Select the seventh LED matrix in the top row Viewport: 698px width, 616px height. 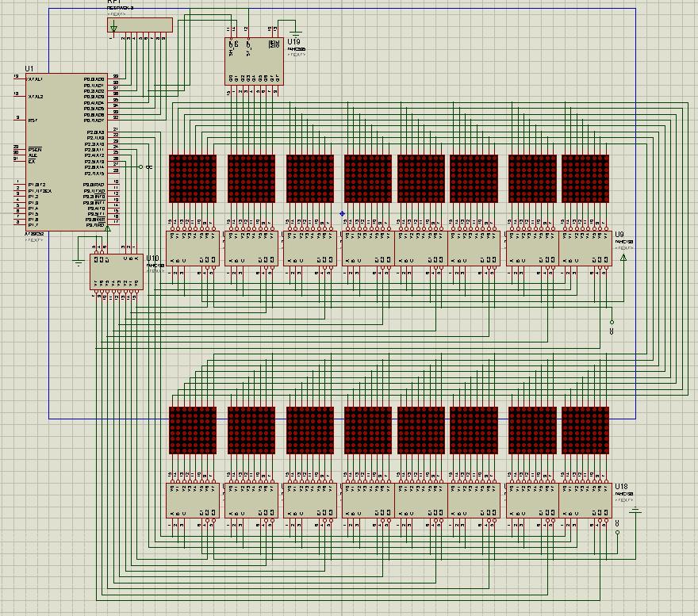(532, 178)
